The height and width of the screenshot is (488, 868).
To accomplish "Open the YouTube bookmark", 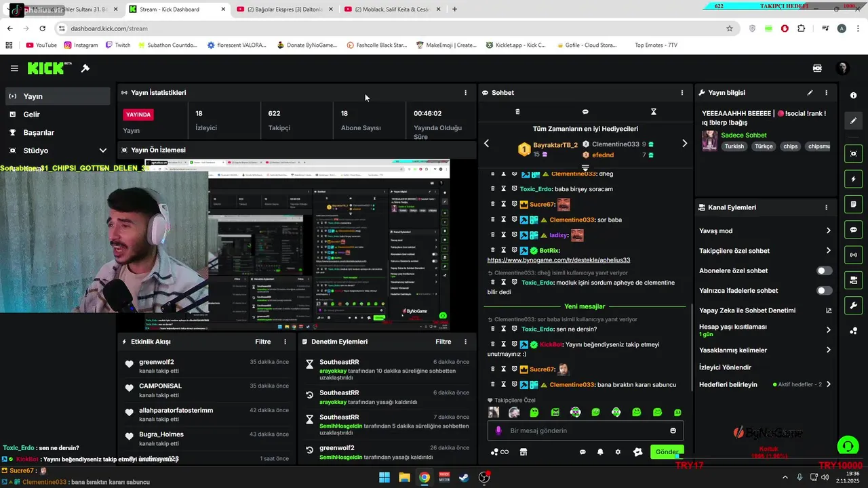I will (41, 45).
